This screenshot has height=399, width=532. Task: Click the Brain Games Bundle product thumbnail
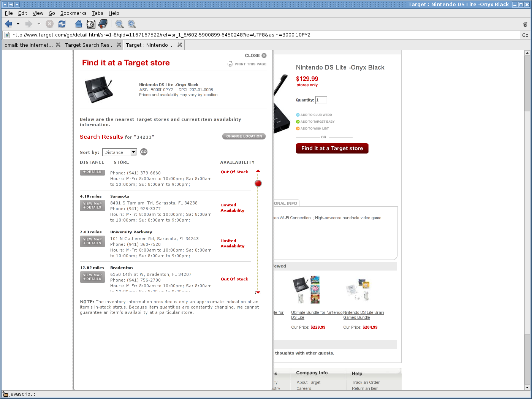tap(358, 290)
